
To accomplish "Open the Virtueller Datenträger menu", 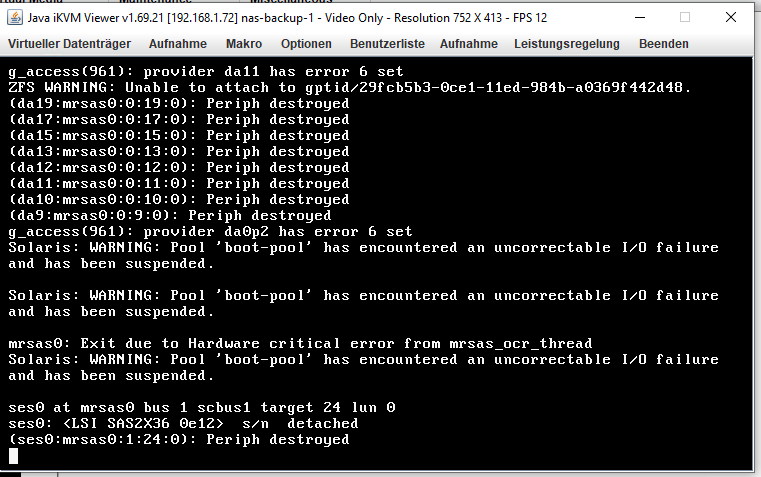I will [69, 44].
